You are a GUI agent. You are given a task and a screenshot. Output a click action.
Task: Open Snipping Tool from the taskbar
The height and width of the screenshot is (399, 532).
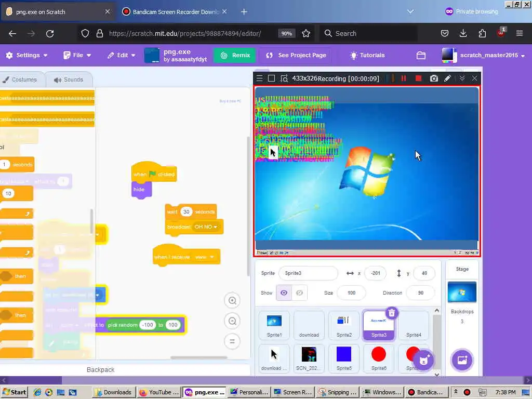point(338,392)
